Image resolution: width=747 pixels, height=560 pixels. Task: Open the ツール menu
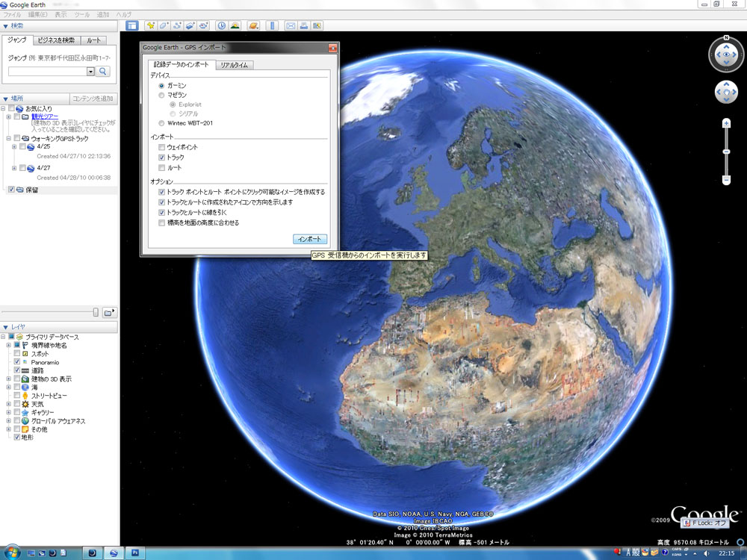[82, 15]
